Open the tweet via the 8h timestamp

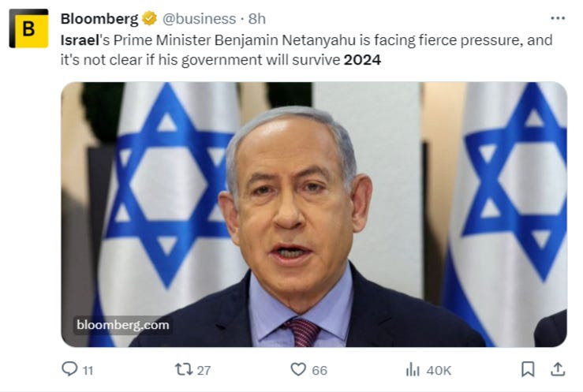(257, 19)
